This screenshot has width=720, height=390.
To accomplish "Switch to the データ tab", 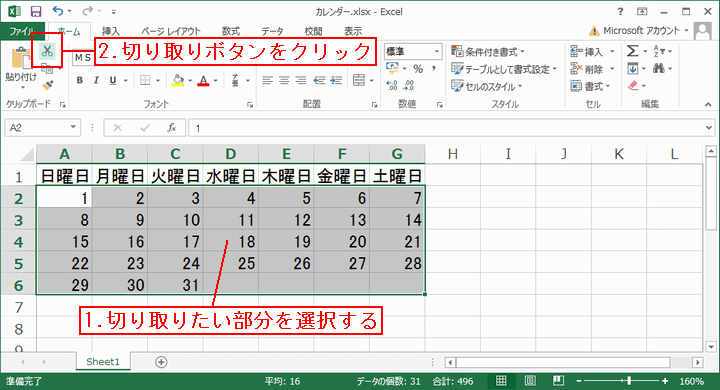I will pos(272,31).
